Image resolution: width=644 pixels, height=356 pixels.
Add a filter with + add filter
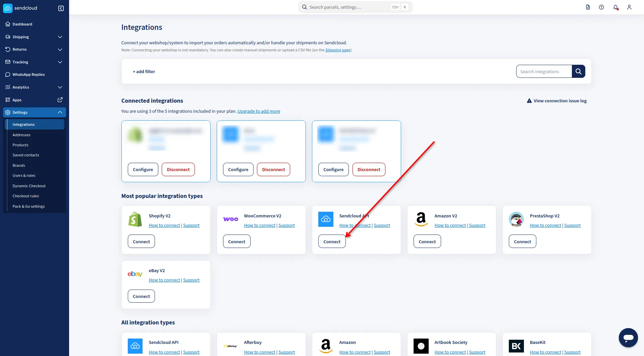click(x=144, y=71)
